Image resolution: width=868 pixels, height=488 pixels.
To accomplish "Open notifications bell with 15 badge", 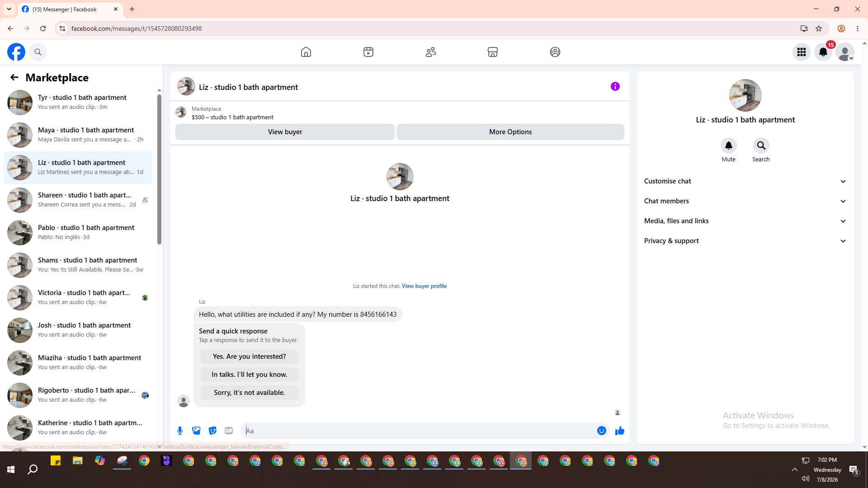I will click(x=823, y=52).
